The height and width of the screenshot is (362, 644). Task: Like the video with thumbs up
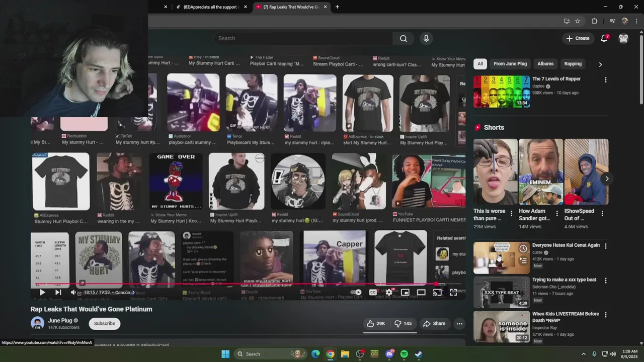376,324
